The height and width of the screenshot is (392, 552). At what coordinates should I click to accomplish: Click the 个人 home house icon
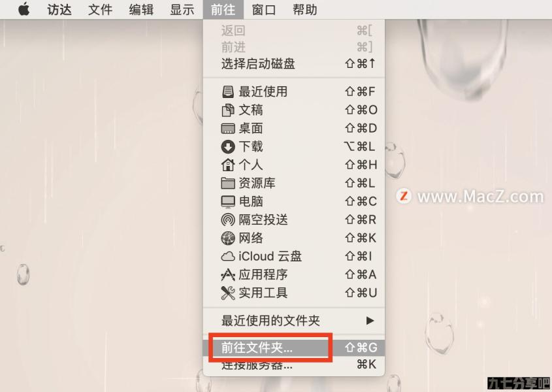click(x=228, y=165)
